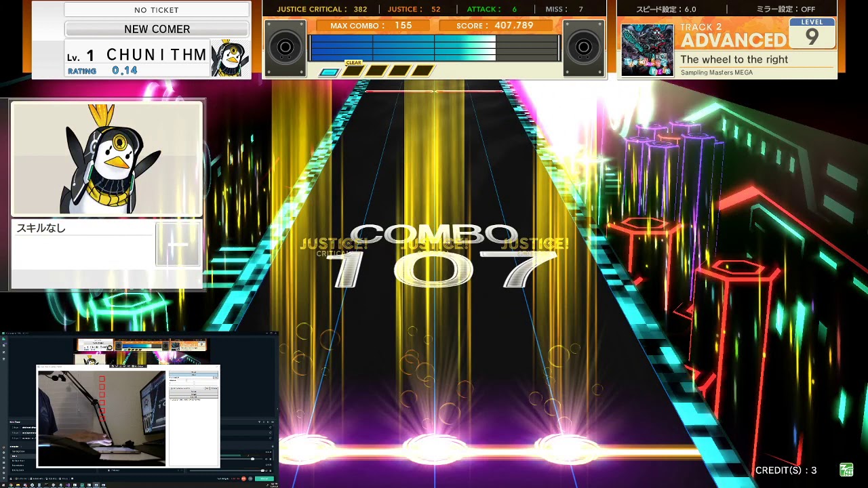The image size is (868, 488).
Task: Click the CREDIT(S): 3 text
Action: [x=786, y=470]
